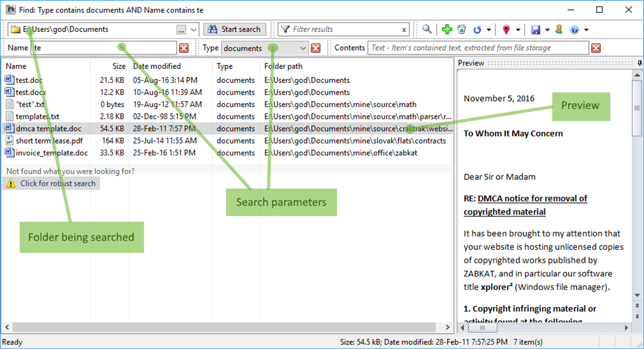Sort results by the Size column header
The image size is (644, 349).
click(x=119, y=66)
